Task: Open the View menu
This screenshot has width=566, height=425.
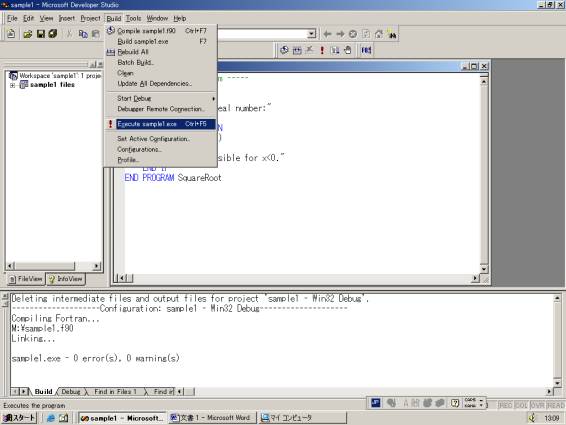Action: 46,18
